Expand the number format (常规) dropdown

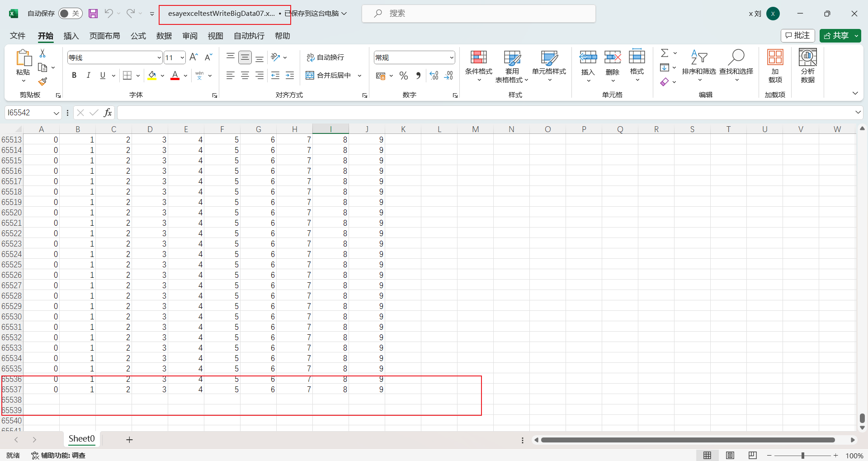pyautogui.click(x=451, y=57)
